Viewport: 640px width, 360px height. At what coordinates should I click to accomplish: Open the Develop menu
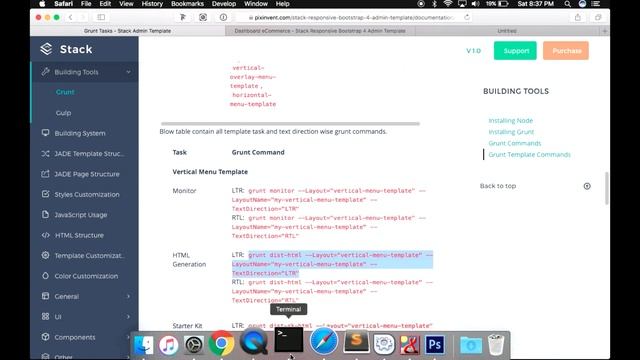pyautogui.click(x=224, y=4)
